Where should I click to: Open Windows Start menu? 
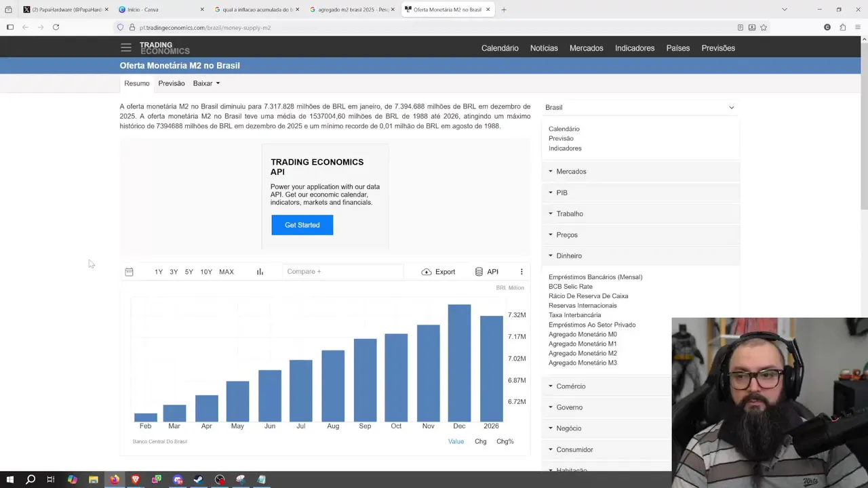click(9, 479)
